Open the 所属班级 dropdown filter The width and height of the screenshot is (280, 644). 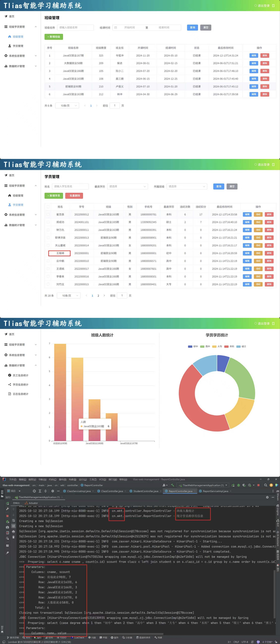click(187, 186)
